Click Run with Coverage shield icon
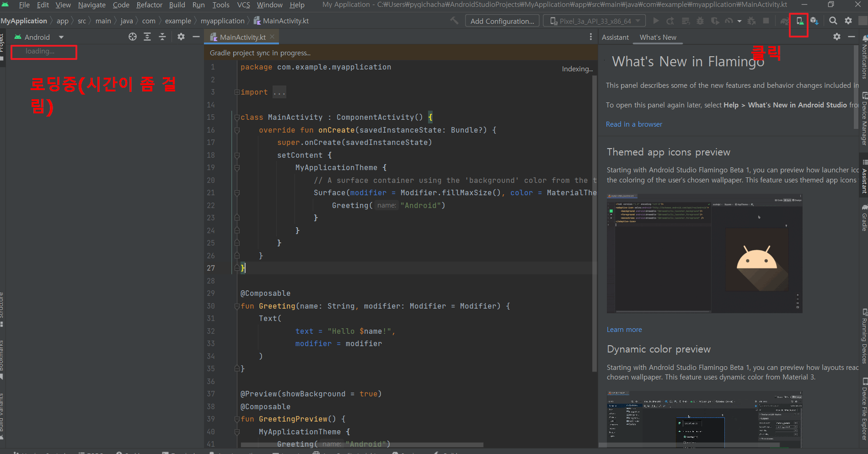The height and width of the screenshot is (454, 868). coord(715,21)
